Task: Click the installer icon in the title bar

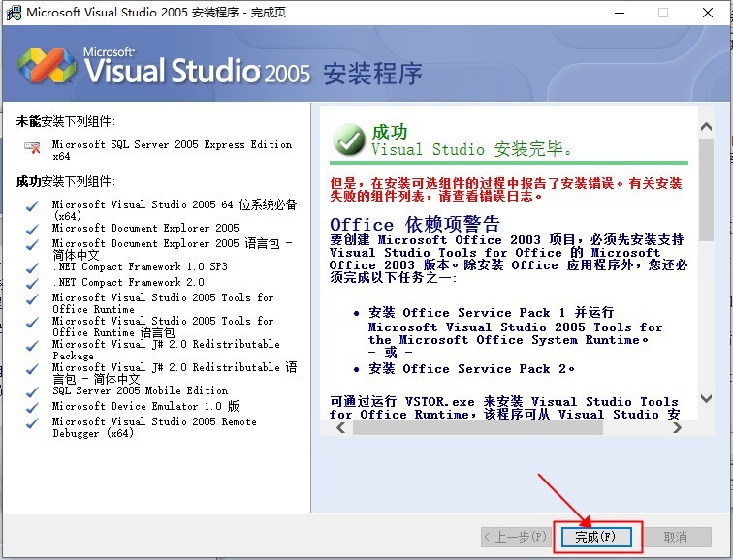Action: pyautogui.click(x=12, y=13)
